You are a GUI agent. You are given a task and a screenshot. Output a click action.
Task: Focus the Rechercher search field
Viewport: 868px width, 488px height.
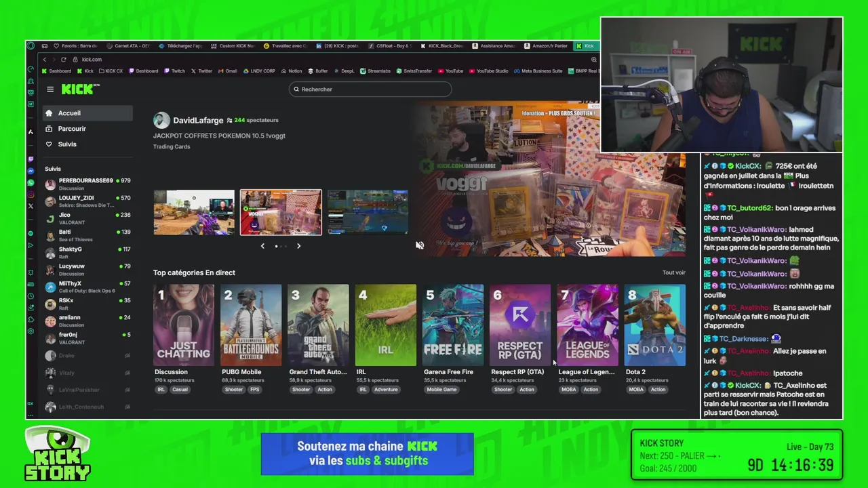point(370,89)
